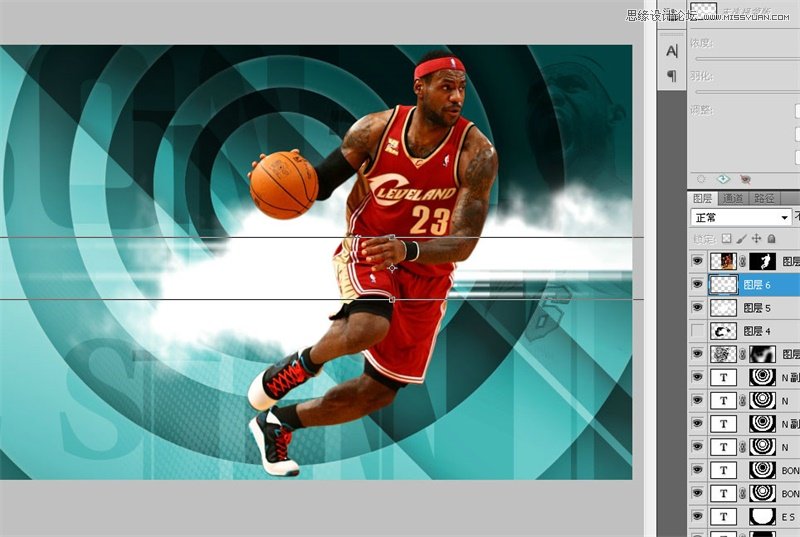
Task: Click the apply mask diamond icon
Action: (x=723, y=179)
